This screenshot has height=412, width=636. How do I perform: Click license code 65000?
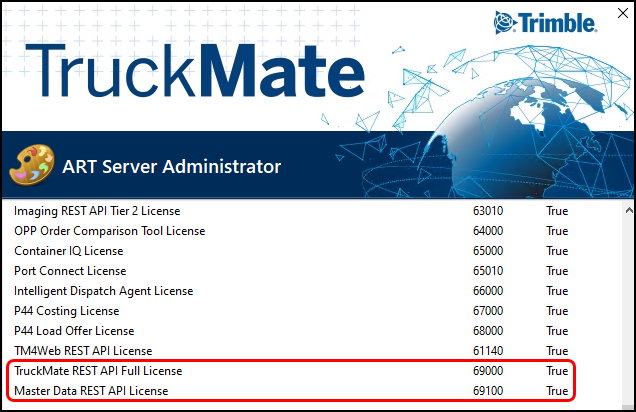[488, 251]
